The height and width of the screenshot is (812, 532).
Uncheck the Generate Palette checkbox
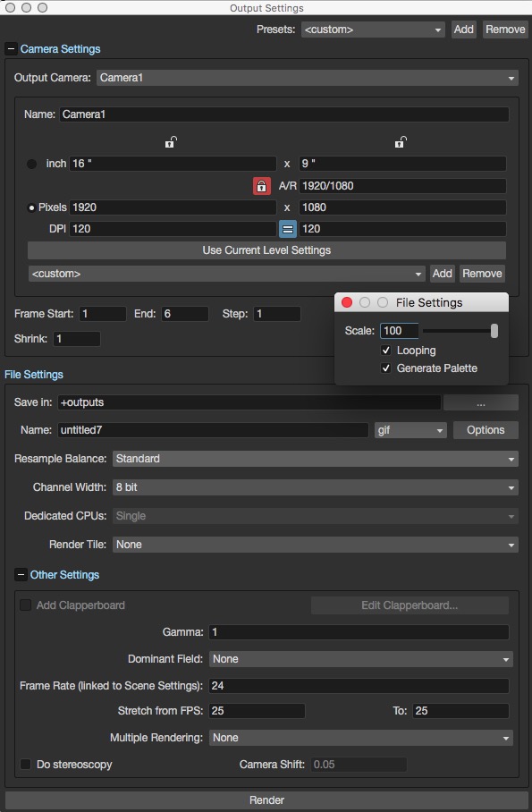tap(386, 368)
